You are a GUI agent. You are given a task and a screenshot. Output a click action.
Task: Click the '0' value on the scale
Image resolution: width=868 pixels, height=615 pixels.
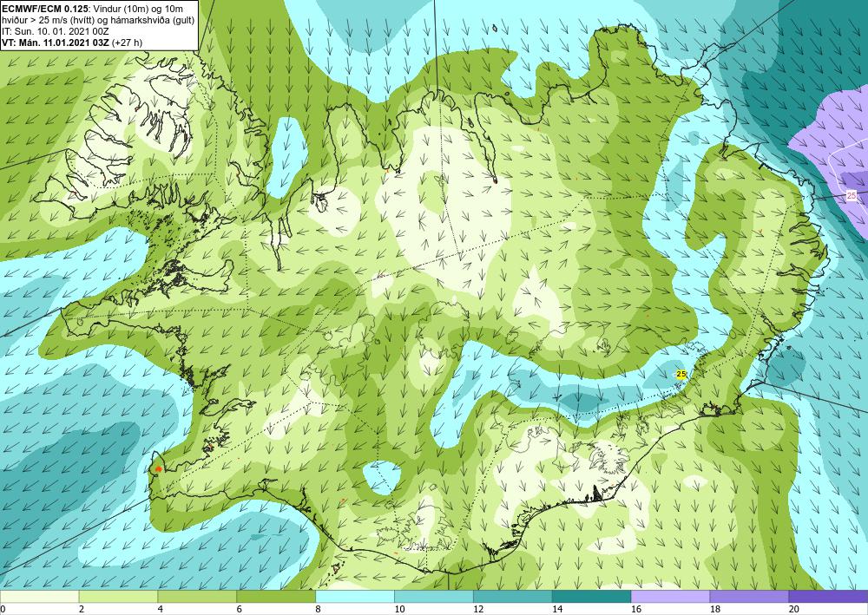[x=3, y=610]
